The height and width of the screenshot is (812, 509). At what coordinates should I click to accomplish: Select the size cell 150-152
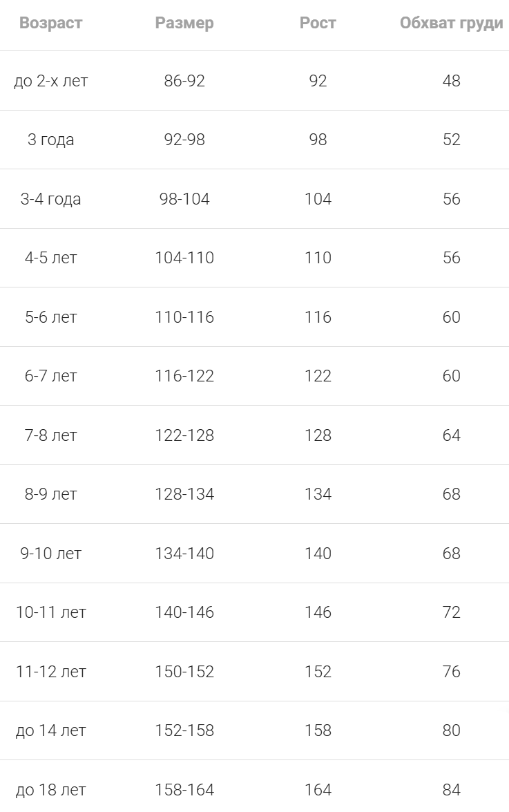184,672
